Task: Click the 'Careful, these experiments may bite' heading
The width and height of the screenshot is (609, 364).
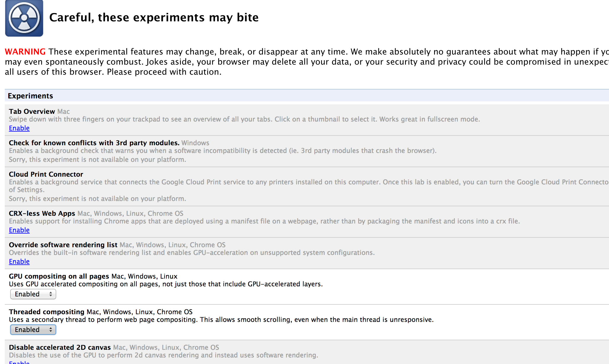Action: click(x=154, y=17)
